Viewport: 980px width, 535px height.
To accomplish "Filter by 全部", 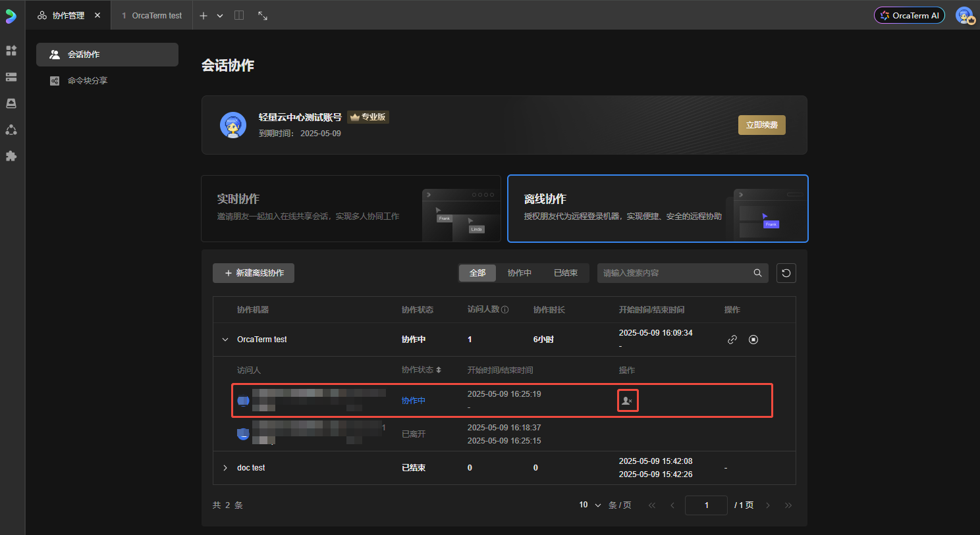I will (477, 273).
